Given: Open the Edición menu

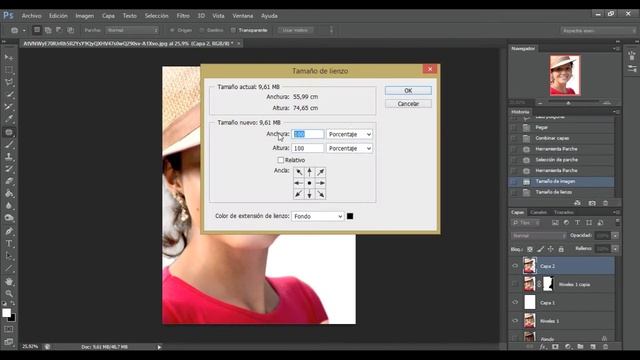Looking at the screenshot, I should 58,16.
